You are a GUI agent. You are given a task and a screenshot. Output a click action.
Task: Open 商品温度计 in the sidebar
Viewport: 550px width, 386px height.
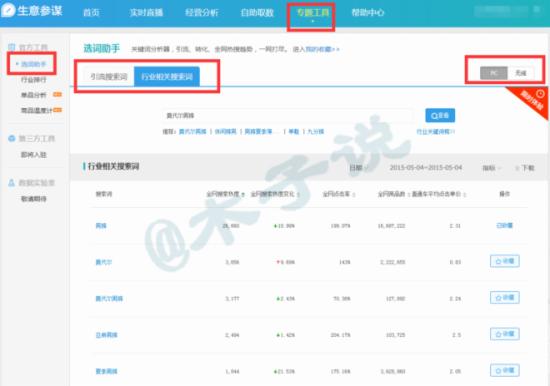36,110
